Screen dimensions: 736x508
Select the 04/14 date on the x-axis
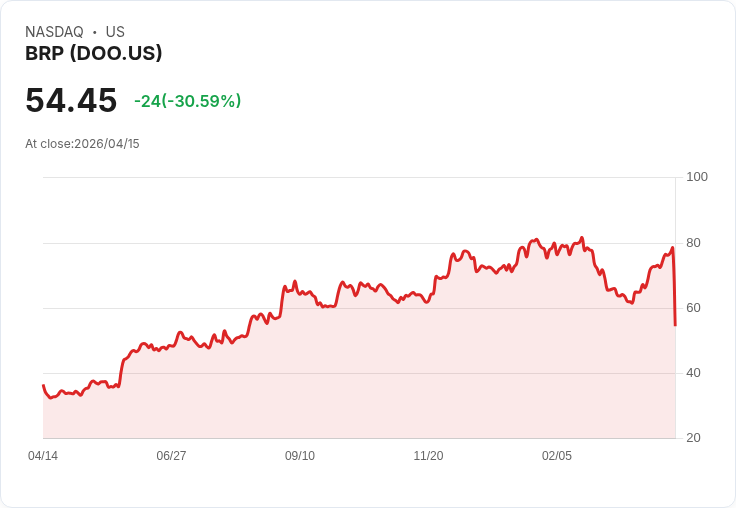[x=43, y=456]
